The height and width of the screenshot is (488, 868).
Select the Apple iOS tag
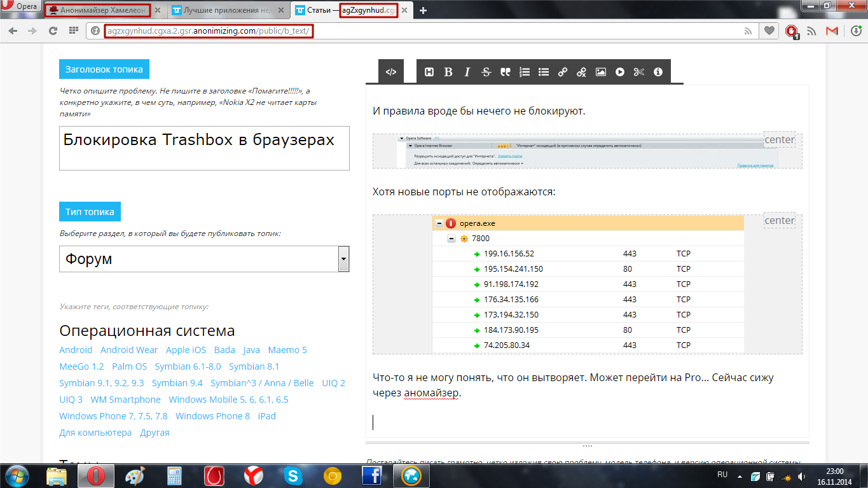pos(186,350)
